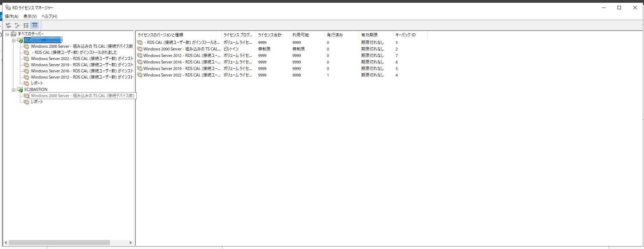Click issued count 0 in Server 2016 row
The image size is (644, 249).
328,62
